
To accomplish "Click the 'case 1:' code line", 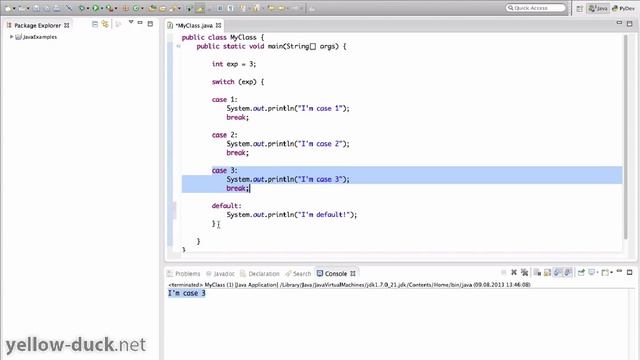I will (224, 100).
